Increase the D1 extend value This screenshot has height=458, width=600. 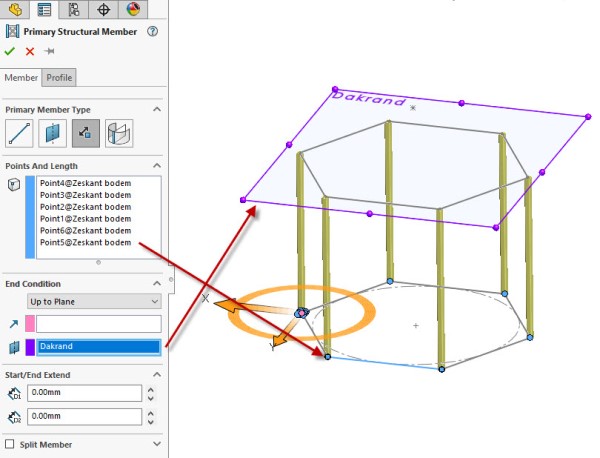(151, 390)
